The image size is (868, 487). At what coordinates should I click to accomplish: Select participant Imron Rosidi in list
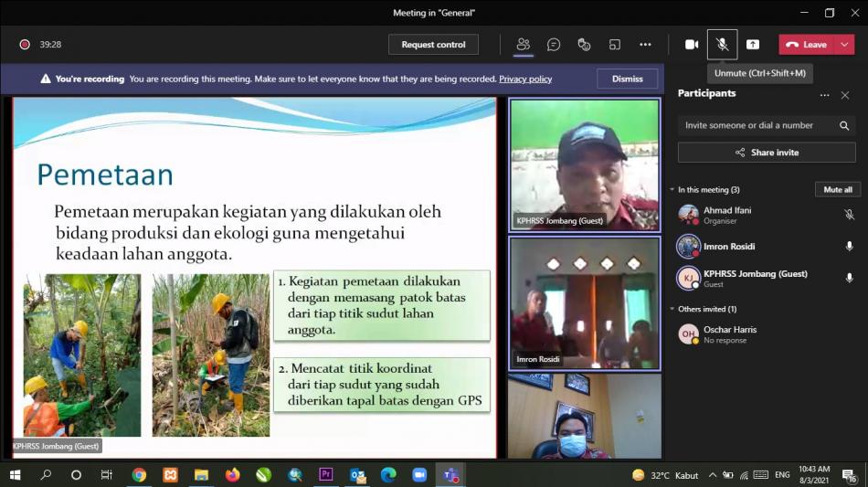pos(767,247)
